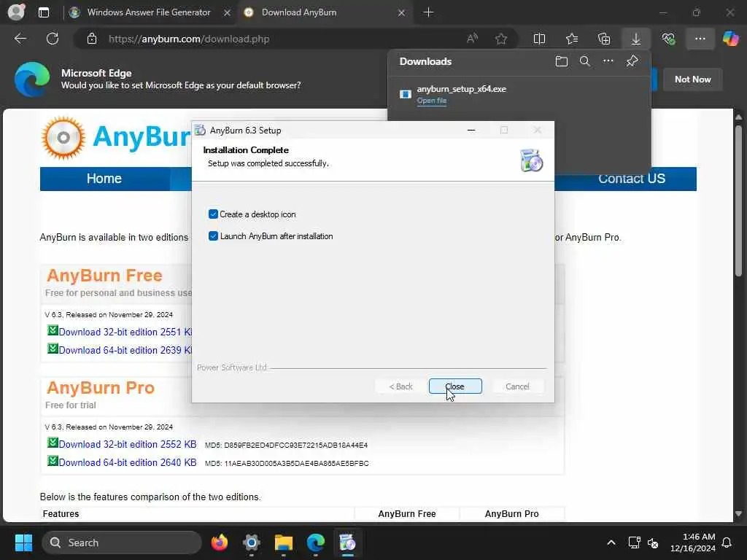Go to Home in AnyBurn navigation
The image size is (747, 560).
[104, 179]
